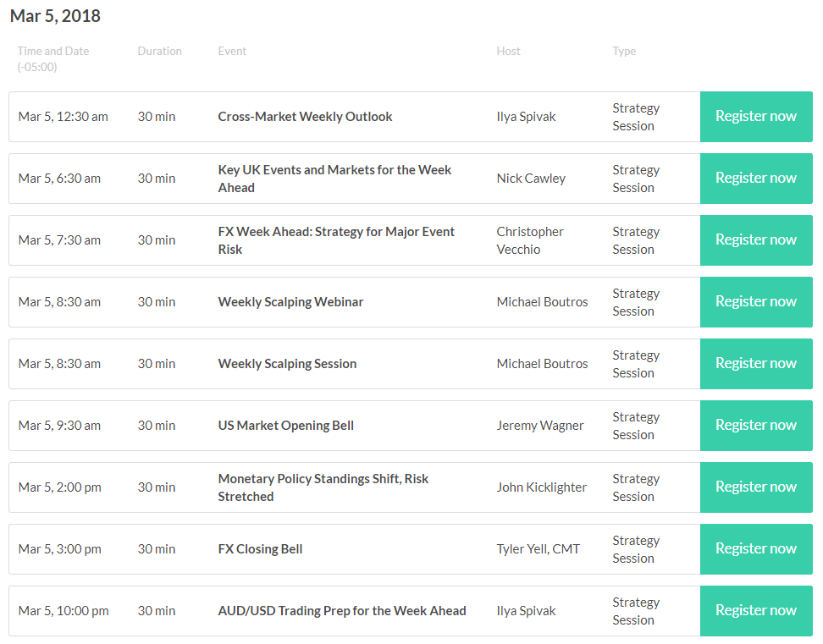Viewport: 823px width, 644px height.
Task: Register for FX Week Ahead session
Action: pyautogui.click(x=756, y=240)
